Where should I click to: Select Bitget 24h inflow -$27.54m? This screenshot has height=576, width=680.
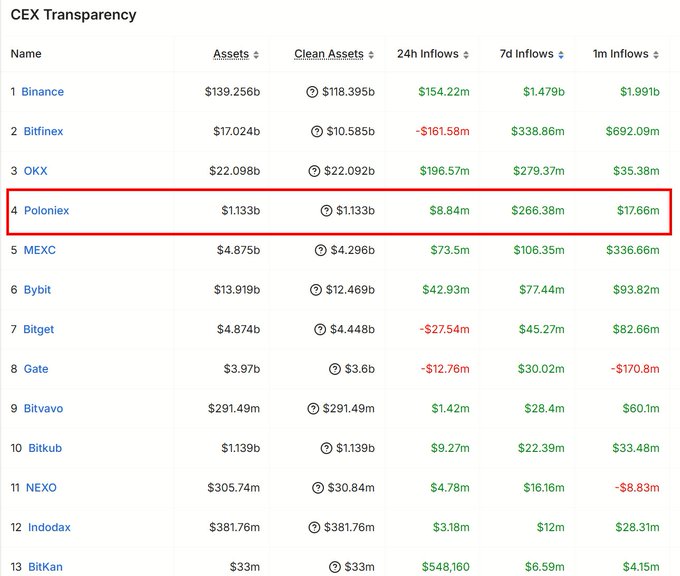pyautogui.click(x=445, y=330)
